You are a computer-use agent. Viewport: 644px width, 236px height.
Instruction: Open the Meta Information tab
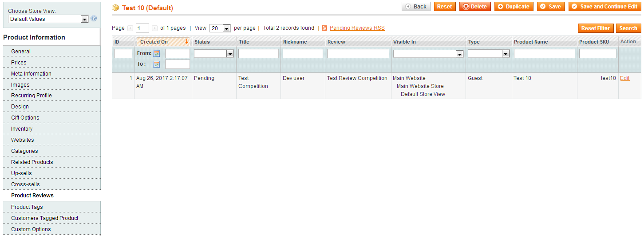tap(31, 74)
